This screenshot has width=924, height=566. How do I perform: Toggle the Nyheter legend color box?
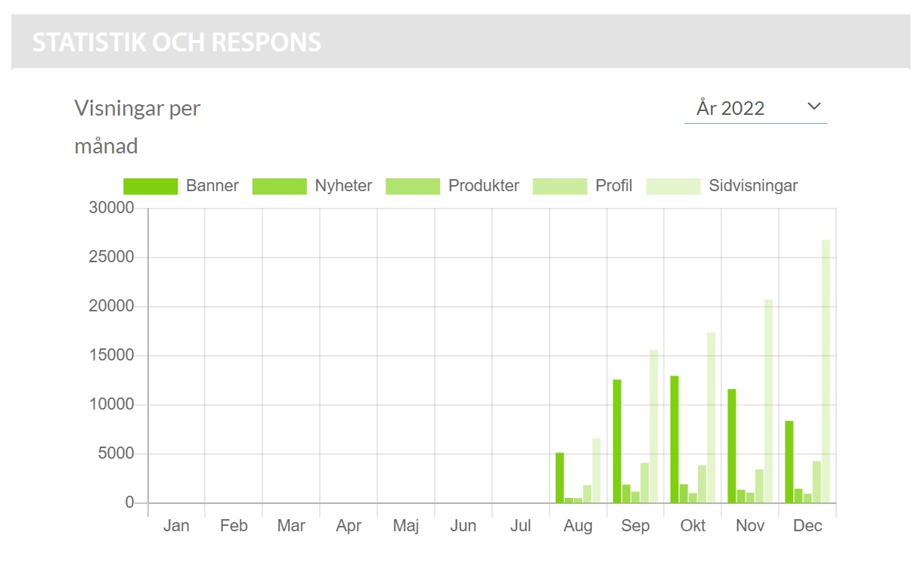point(279,186)
